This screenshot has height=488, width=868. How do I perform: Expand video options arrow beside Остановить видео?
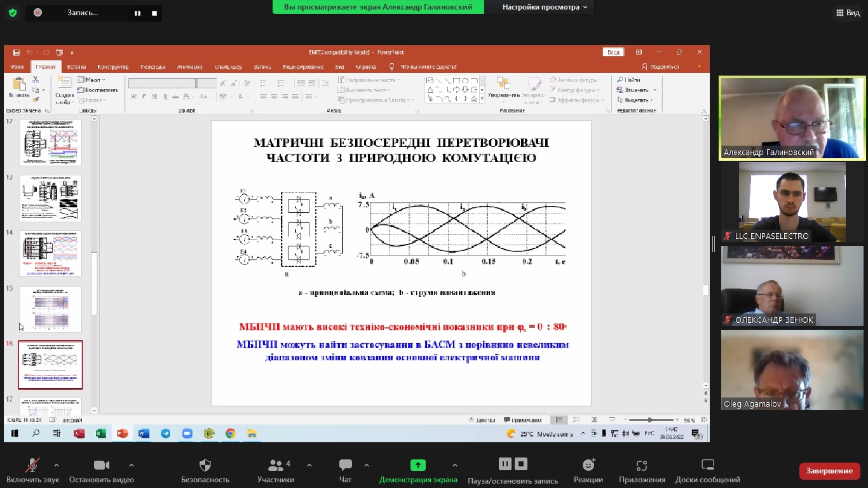coord(132,465)
